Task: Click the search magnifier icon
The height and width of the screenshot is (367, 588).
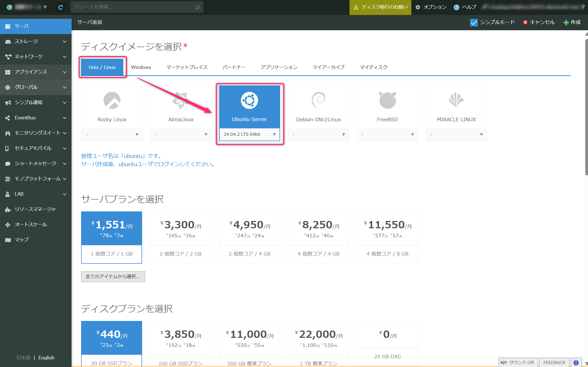Action: click(x=198, y=7)
